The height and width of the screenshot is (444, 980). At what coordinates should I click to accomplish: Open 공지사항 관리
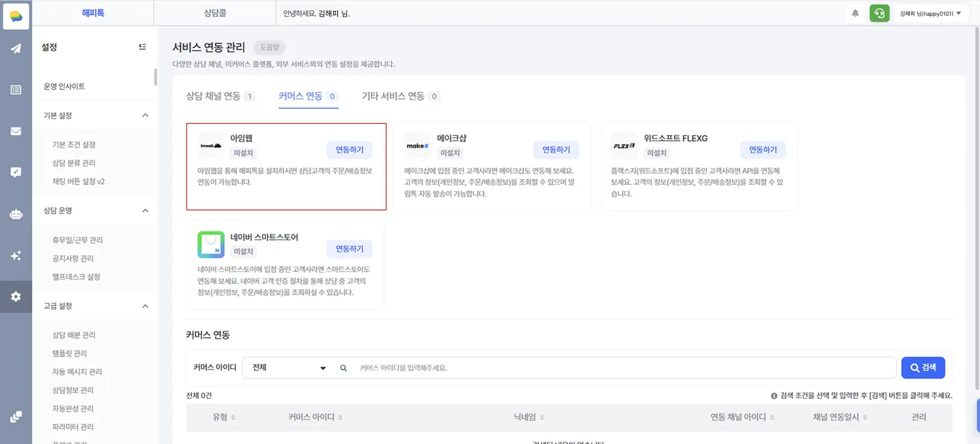[74, 259]
